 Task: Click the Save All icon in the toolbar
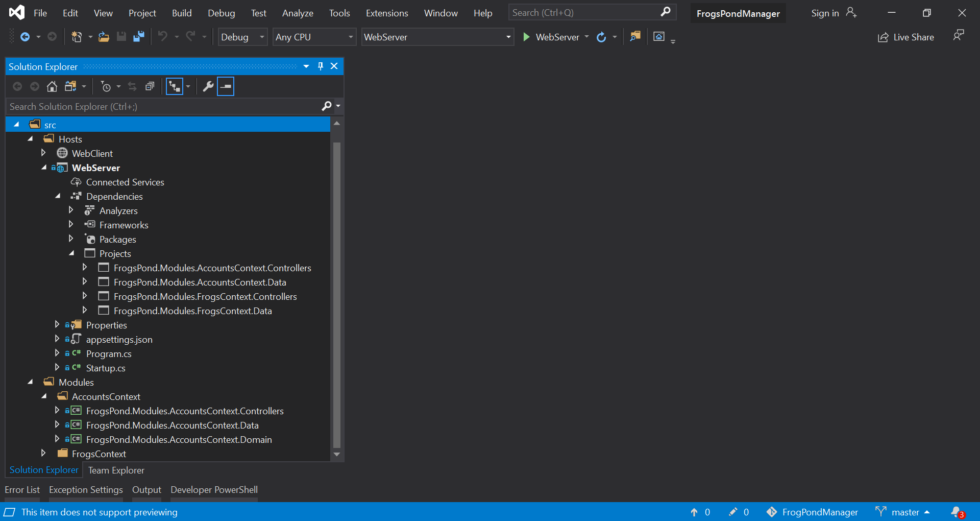click(x=138, y=36)
